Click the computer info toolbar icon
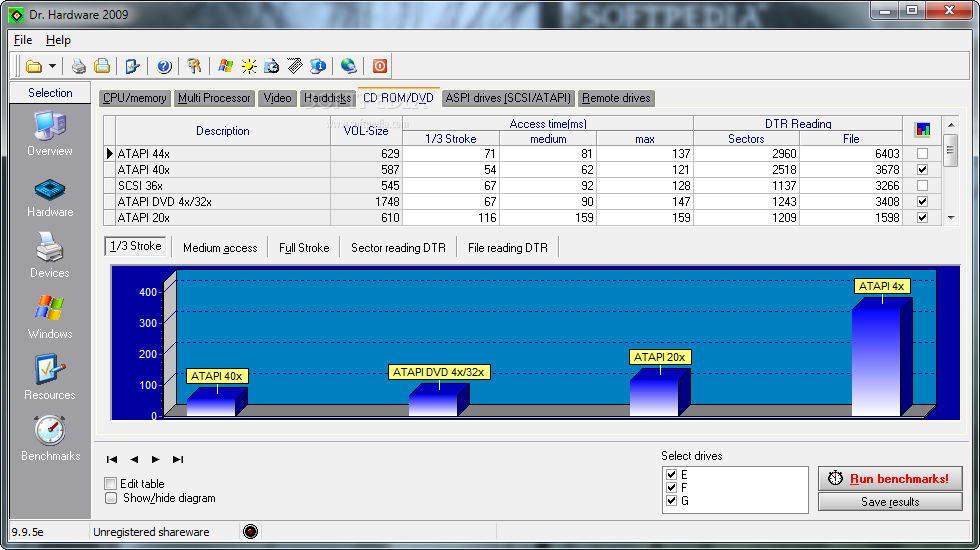The width and height of the screenshot is (980, 550). click(318, 66)
